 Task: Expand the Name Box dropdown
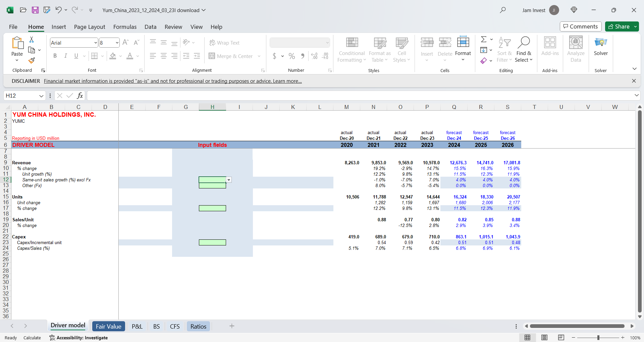41,96
